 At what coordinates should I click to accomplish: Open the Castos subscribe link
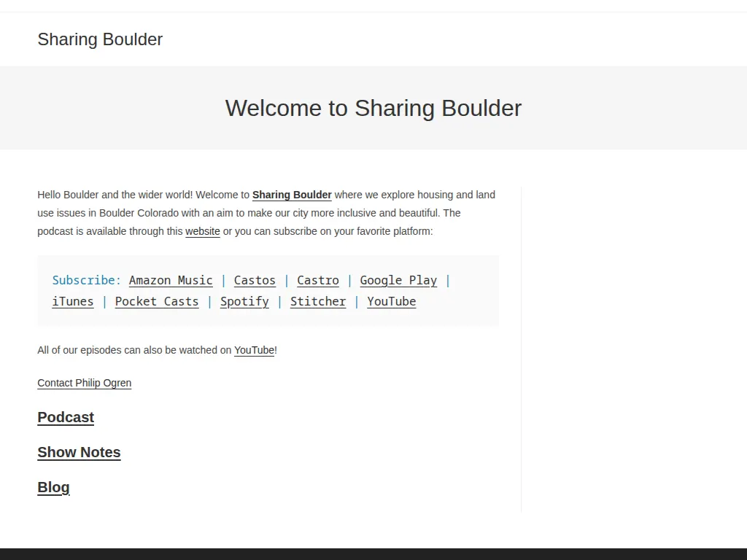[x=255, y=281]
